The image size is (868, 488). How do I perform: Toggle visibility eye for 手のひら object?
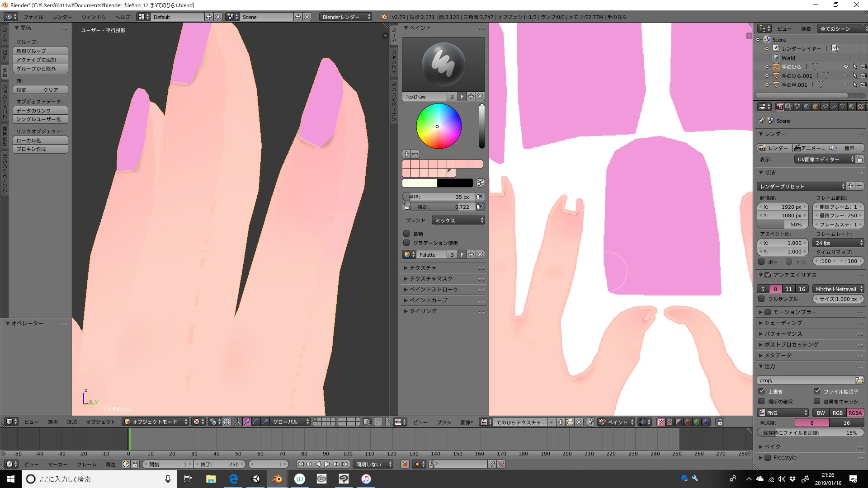846,66
